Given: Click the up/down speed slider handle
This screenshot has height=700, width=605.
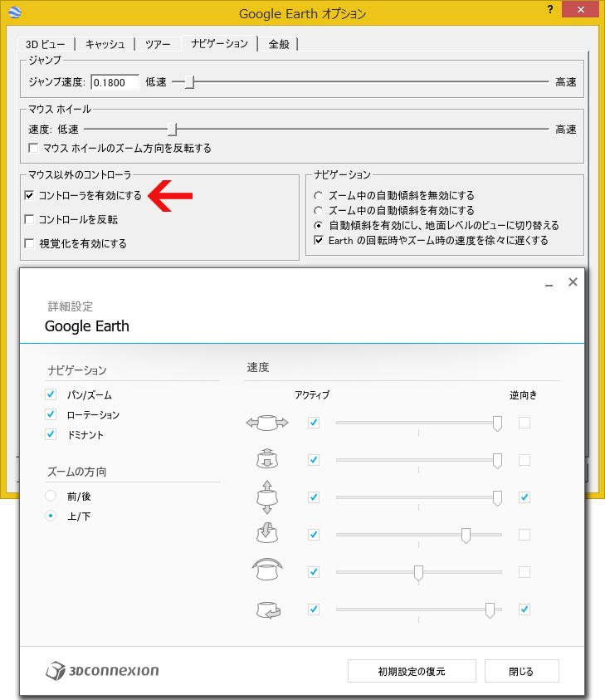Looking at the screenshot, I should click(x=497, y=498).
